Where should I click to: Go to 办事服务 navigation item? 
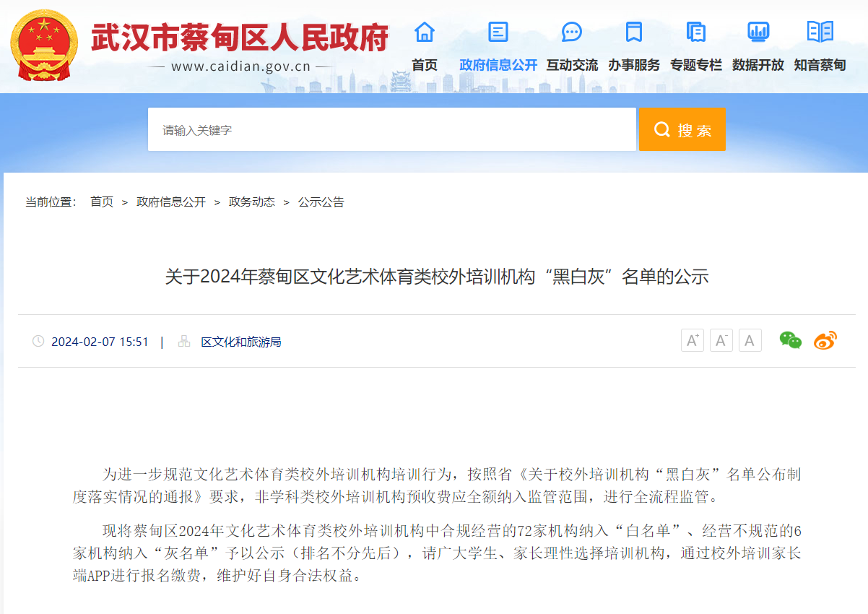point(634,65)
